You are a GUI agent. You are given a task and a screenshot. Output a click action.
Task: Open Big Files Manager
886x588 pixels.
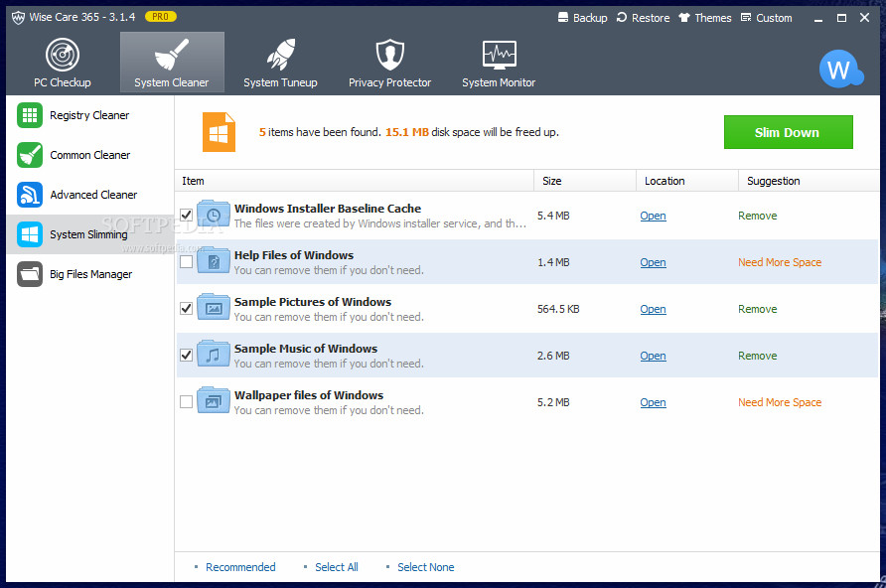(90, 274)
